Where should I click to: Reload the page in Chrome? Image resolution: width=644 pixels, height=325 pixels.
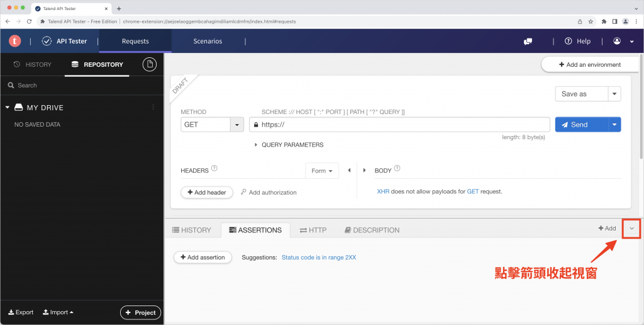coord(29,21)
